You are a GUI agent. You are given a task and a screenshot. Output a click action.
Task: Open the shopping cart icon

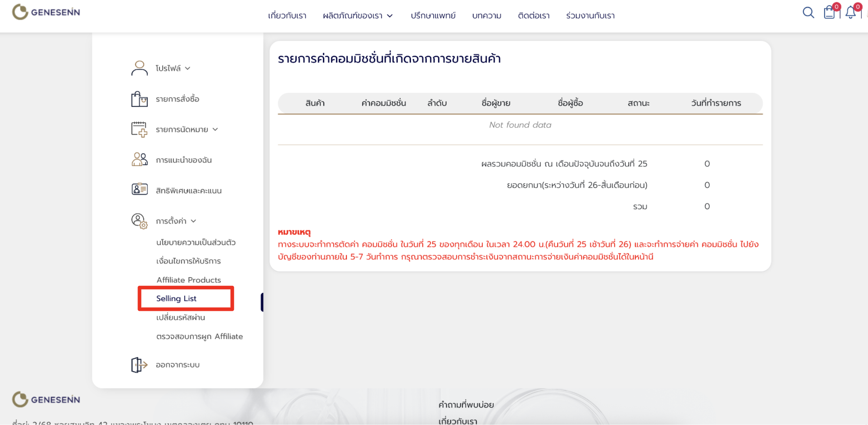coord(829,13)
